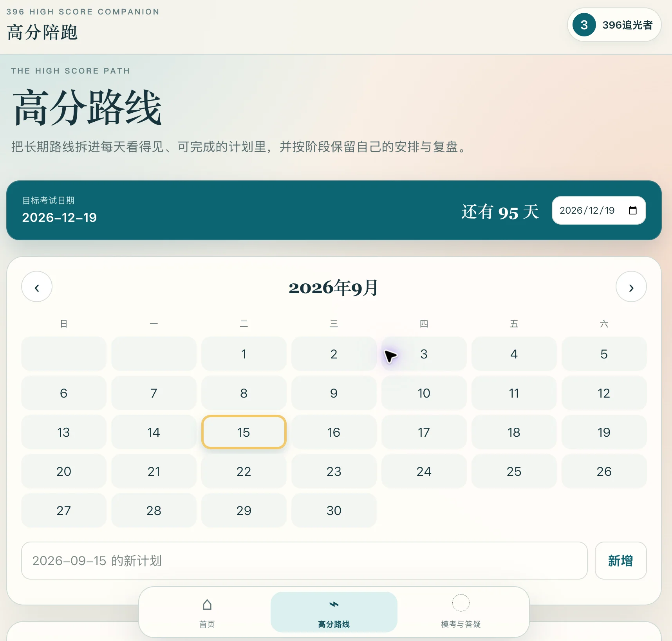The image size is (672, 641).
Task: Select September 5 on the calendar
Action: click(604, 354)
